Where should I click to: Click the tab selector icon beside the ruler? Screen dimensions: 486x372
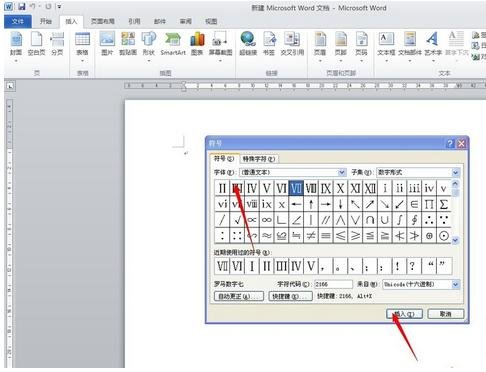coord(10,86)
